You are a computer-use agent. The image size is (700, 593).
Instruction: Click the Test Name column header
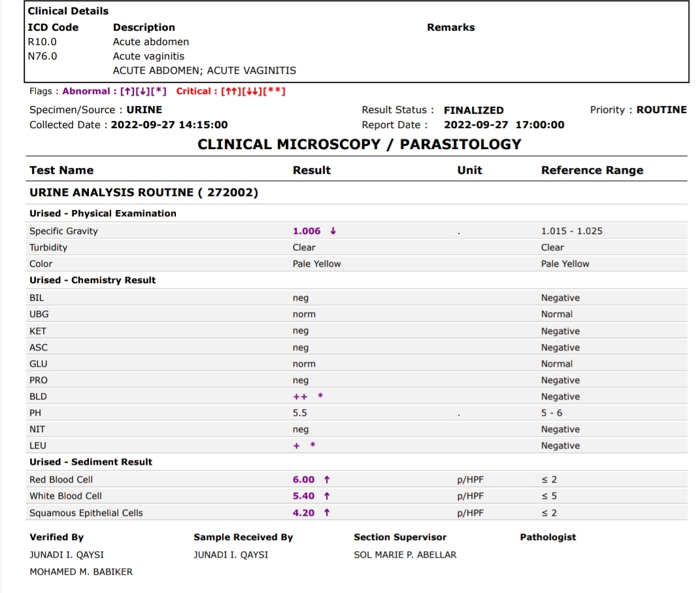click(x=61, y=170)
